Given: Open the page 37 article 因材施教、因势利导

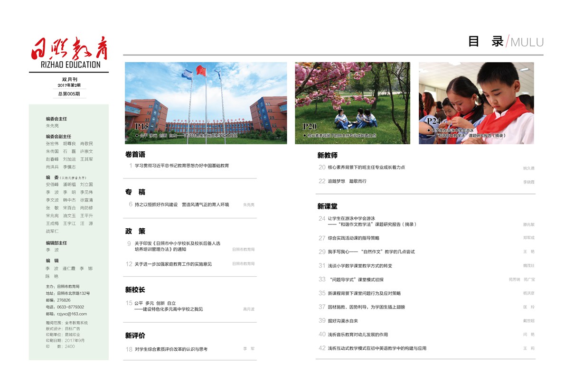Looking at the screenshot, I should [367, 307].
